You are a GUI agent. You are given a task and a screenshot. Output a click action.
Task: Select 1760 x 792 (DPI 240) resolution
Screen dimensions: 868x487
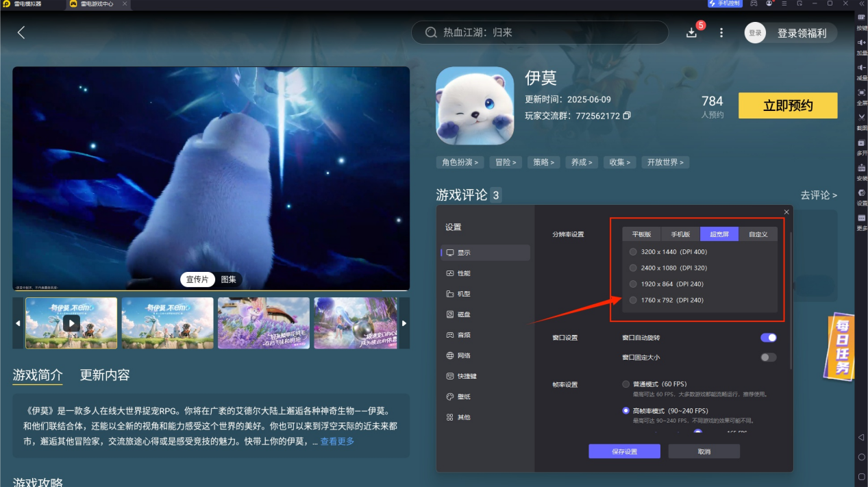coord(633,300)
